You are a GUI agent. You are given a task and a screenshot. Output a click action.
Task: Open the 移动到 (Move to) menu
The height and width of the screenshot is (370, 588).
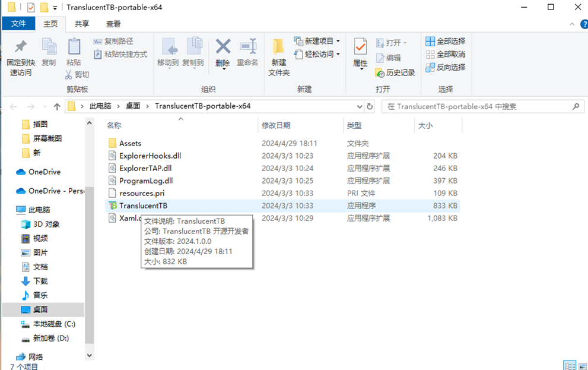coord(168,53)
